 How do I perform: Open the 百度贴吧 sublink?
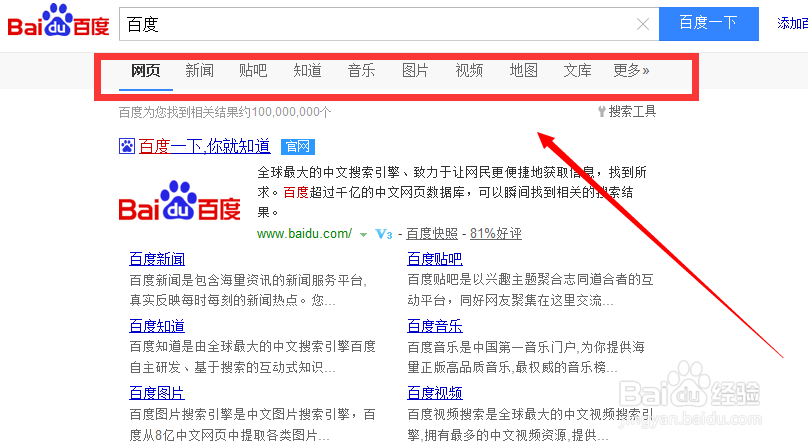coord(435,259)
